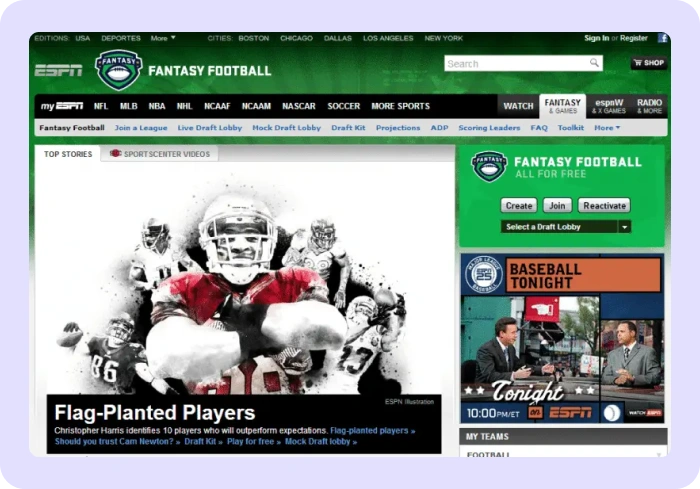Click the Fantasy Football subnav label

click(x=72, y=128)
